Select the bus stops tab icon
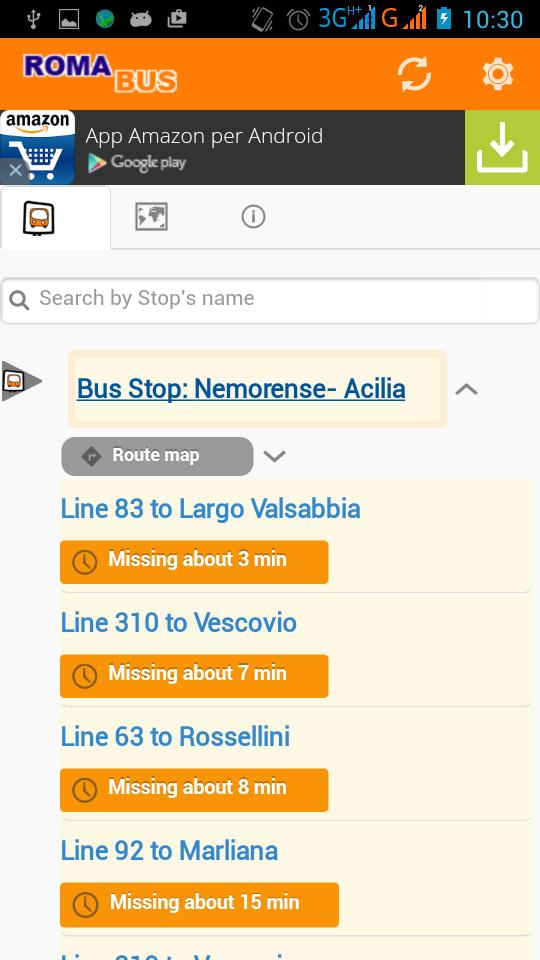The image size is (540, 960). tap(39, 218)
